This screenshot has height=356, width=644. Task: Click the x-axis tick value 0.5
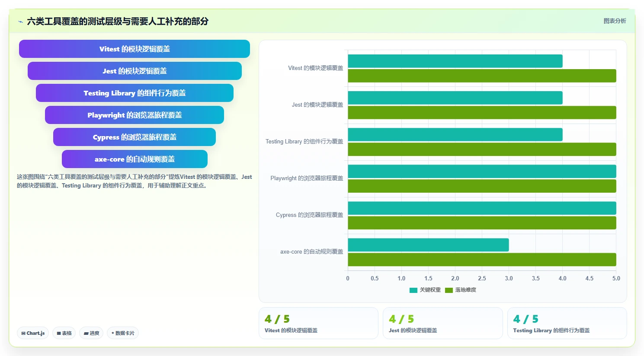tap(375, 278)
